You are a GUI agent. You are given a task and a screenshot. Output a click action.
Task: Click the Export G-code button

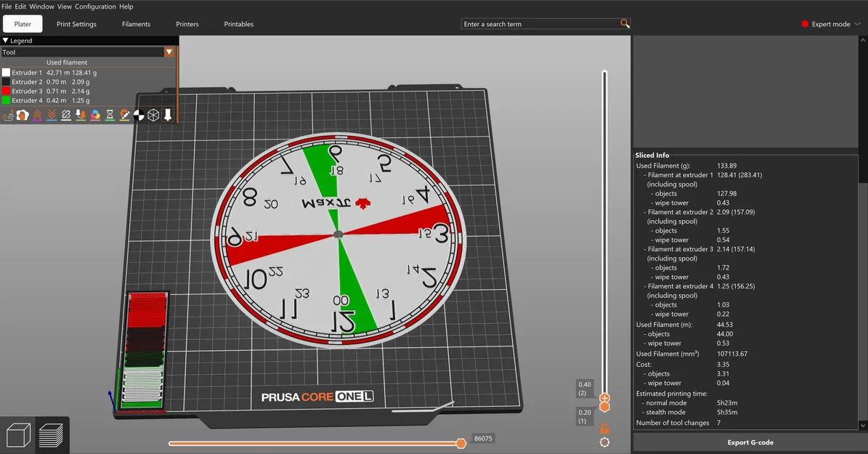coord(750,442)
